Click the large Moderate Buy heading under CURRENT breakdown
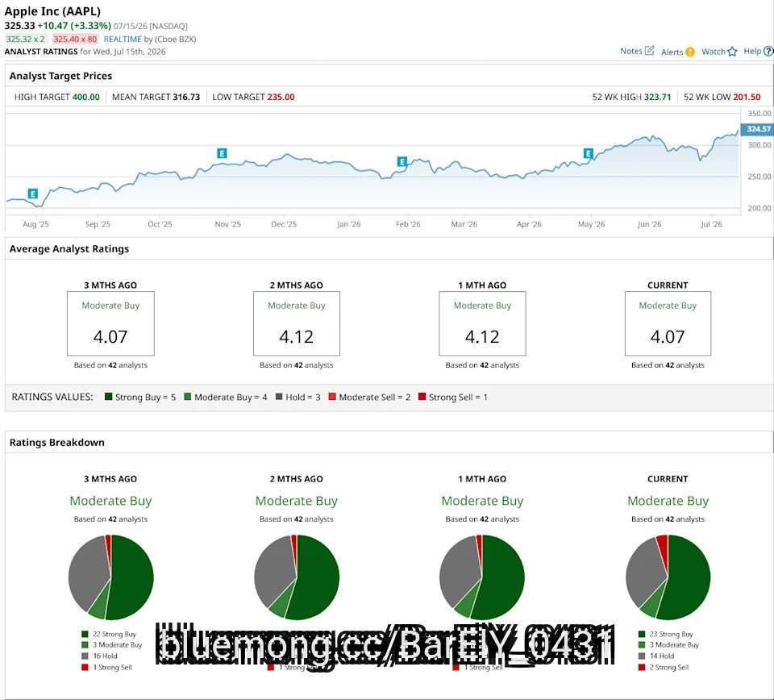 point(668,501)
